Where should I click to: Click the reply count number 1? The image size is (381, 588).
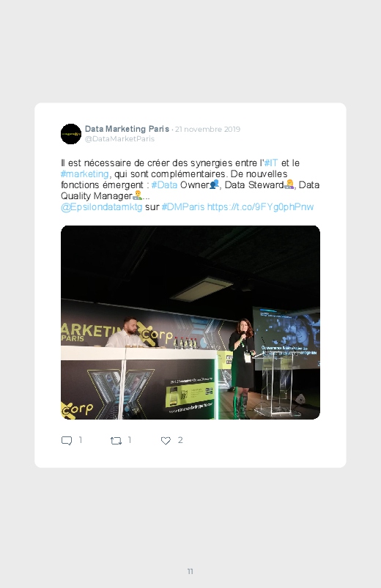[x=81, y=440]
